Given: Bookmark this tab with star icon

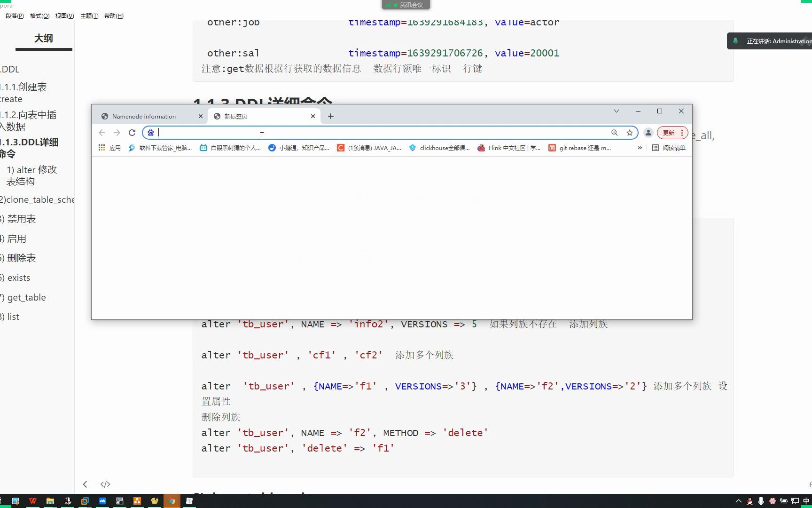Looking at the screenshot, I should point(630,133).
